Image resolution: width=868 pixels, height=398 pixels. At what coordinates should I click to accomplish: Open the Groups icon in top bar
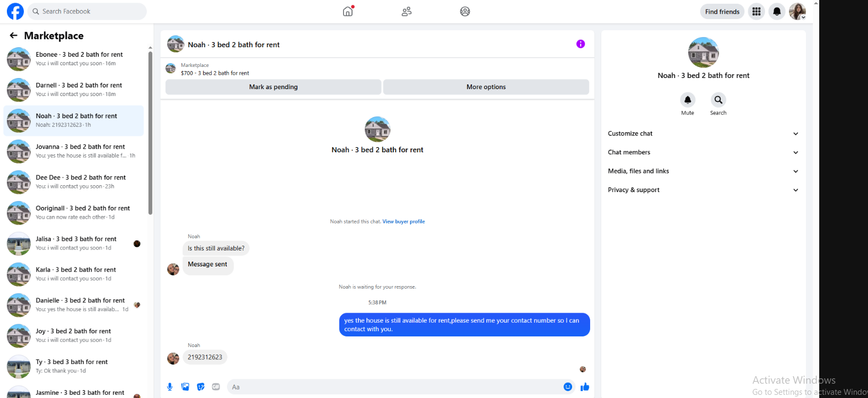point(465,11)
